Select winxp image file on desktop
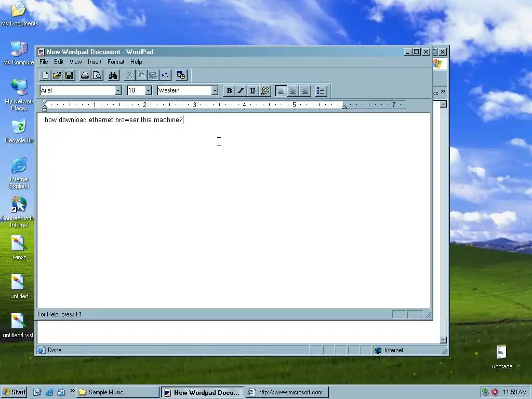Image resolution: width=532 pixels, height=399 pixels. click(19, 248)
